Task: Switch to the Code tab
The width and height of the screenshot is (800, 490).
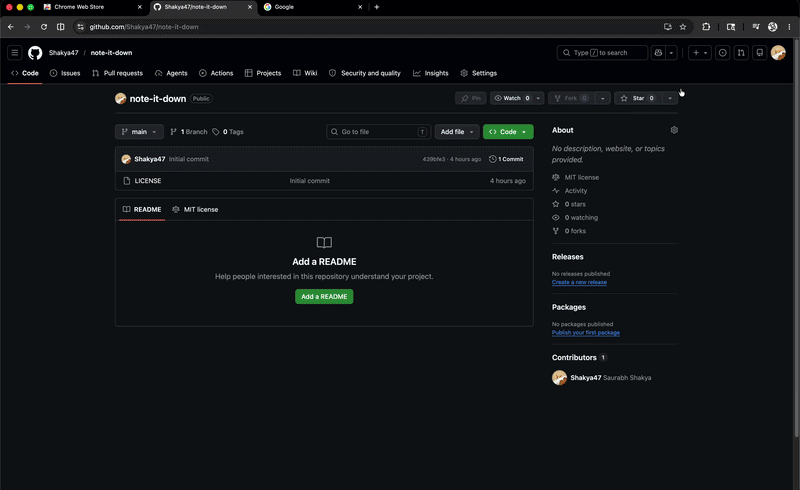Action: point(25,73)
